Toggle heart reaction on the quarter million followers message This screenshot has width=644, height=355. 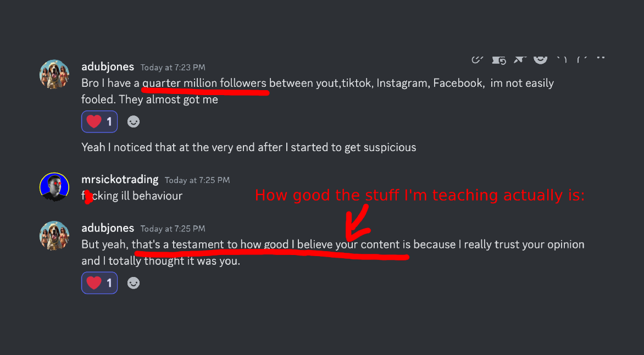point(99,122)
